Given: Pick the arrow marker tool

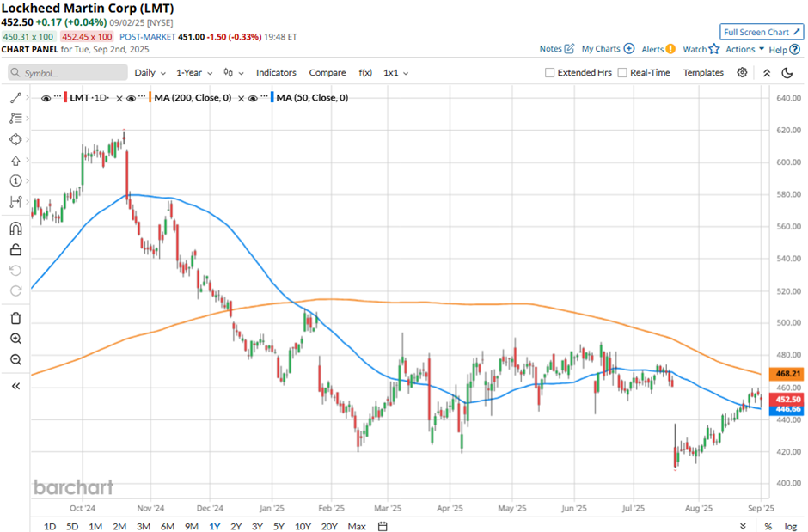Looking at the screenshot, I should [x=15, y=161].
